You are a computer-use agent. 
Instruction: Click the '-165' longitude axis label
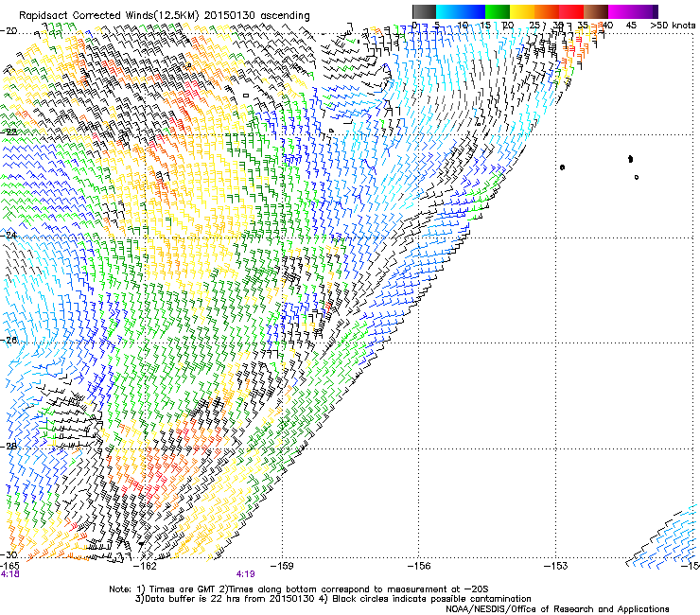pyautogui.click(x=9, y=566)
